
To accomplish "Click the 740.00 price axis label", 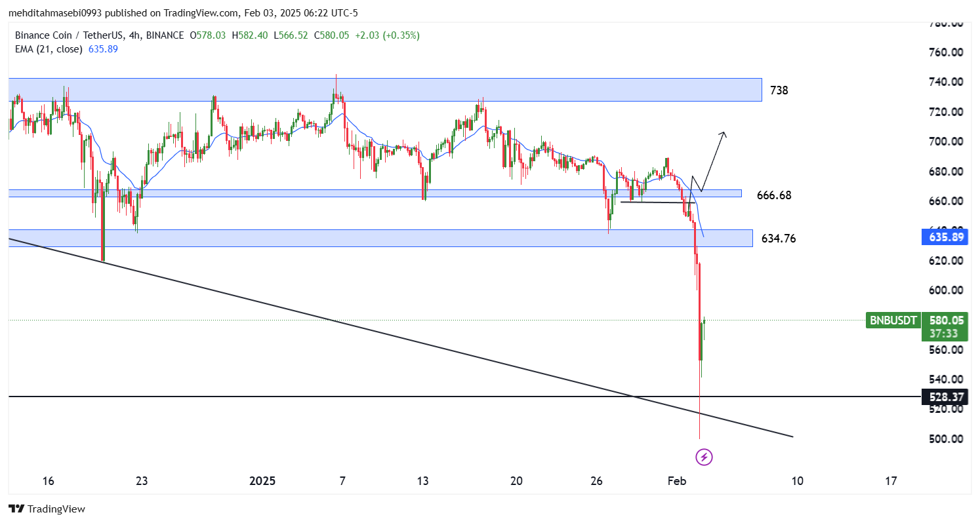I will pos(945,82).
